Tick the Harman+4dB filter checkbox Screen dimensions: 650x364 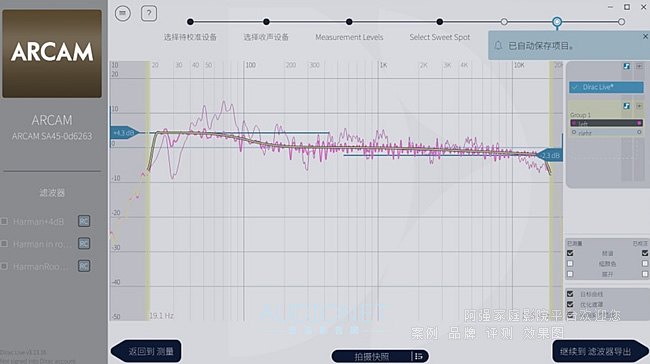(x=5, y=221)
